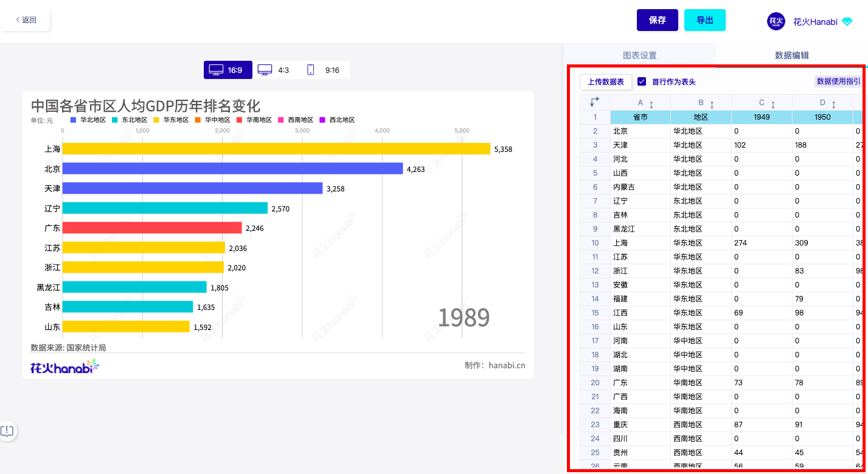Sort column C with its arrow icon

click(x=773, y=104)
